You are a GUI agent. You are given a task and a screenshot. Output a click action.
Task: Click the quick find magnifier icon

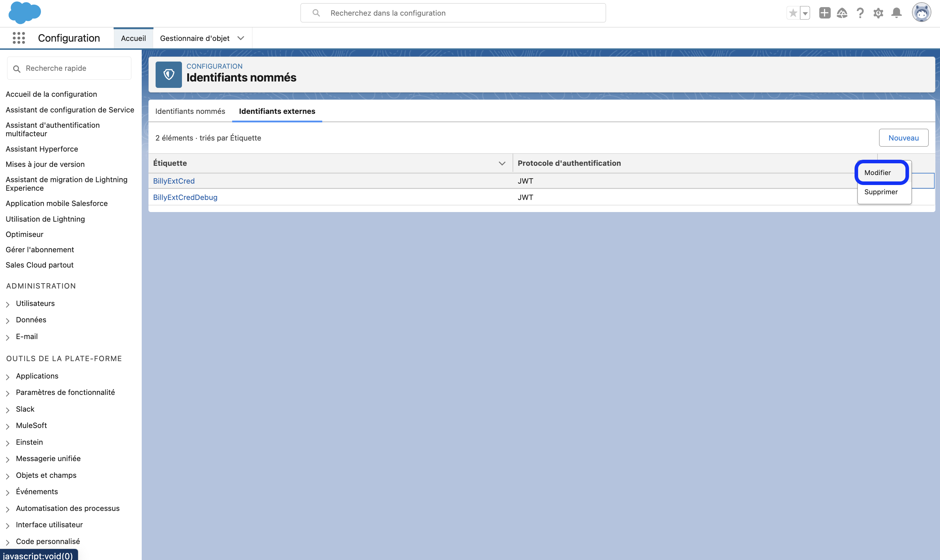[x=17, y=69]
